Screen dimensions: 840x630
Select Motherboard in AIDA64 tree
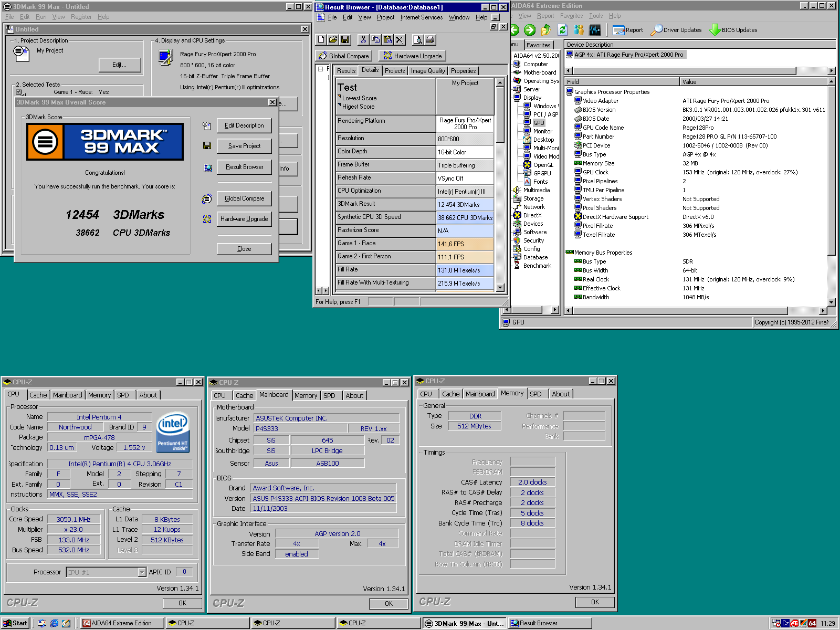tap(540, 72)
